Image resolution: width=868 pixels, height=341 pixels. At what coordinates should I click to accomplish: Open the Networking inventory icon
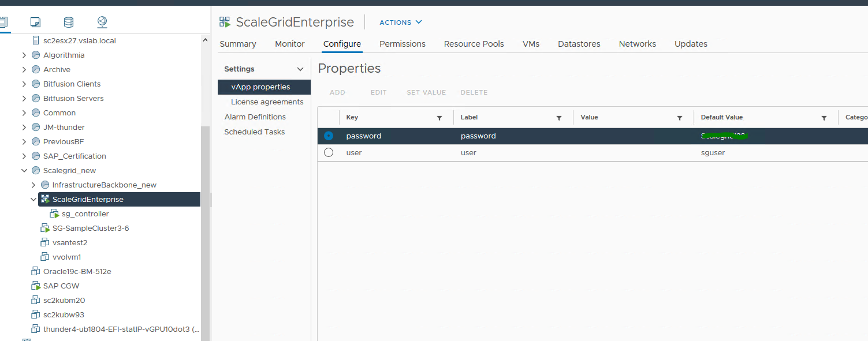(x=102, y=23)
